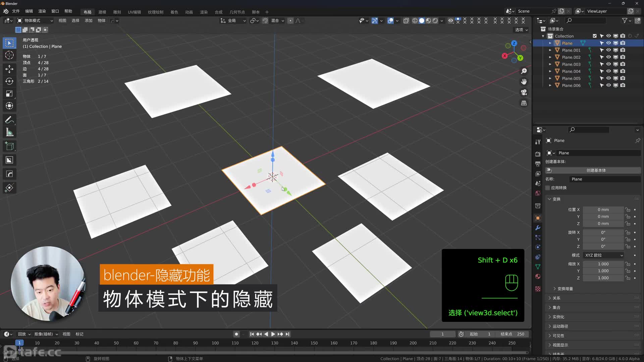644x362 pixels.
Task: Expand Plane.002 in the outliner
Action: [550, 57]
